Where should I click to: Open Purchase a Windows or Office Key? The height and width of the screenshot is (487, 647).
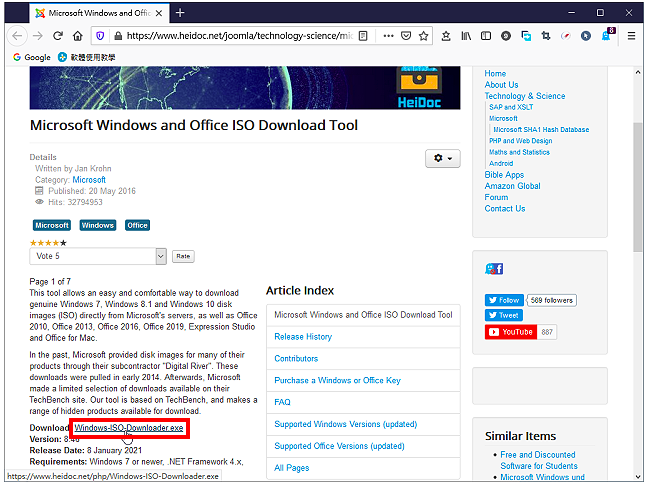(338, 381)
